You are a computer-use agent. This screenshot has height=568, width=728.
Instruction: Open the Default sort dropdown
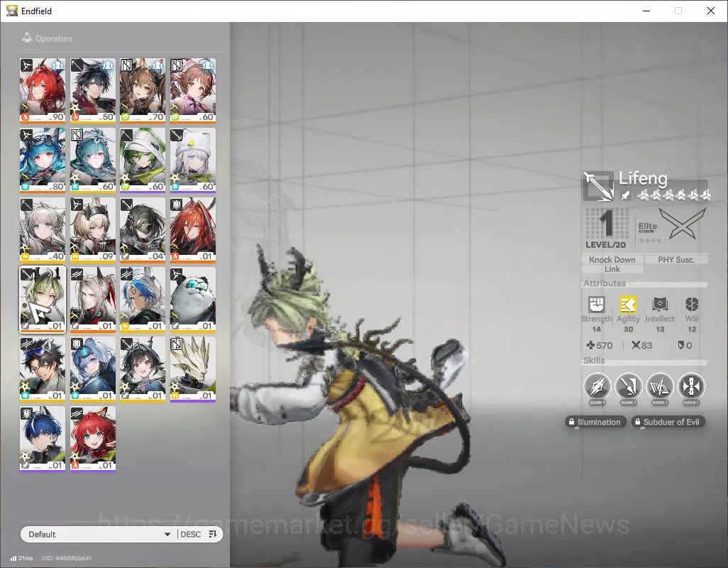(98, 534)
